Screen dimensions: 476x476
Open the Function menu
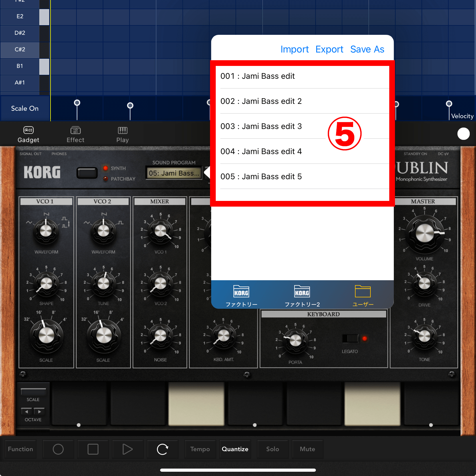point(21,449)
